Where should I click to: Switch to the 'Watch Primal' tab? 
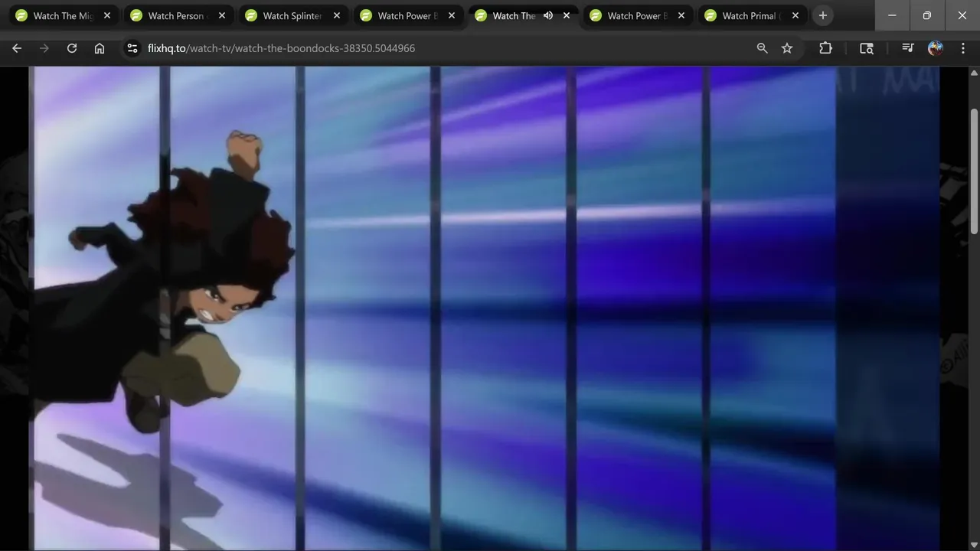(753, 15)
